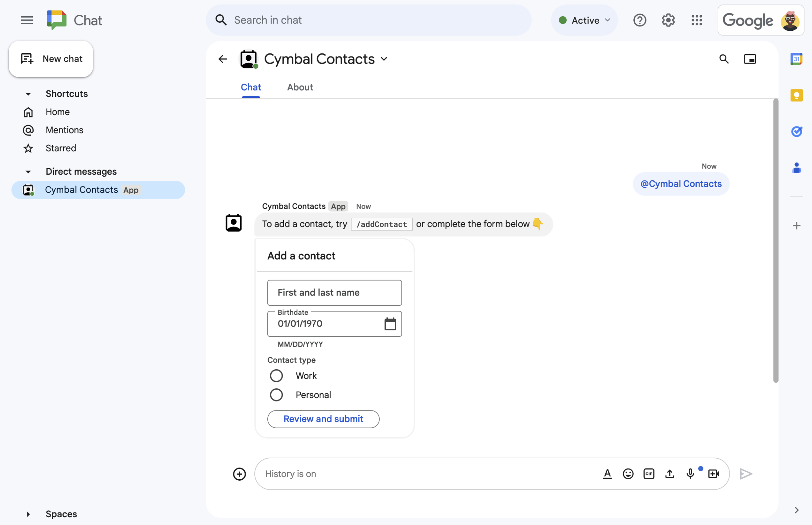Click the side-by-side view icon

coord(750,59)
